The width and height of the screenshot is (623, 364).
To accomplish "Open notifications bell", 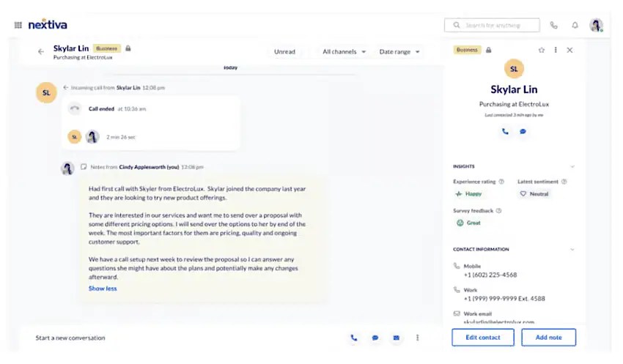I will 575,25.
